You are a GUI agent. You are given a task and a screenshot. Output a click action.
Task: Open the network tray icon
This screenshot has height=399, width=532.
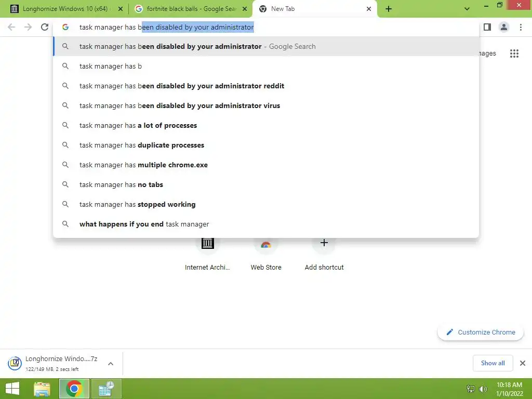pos(471,389)
